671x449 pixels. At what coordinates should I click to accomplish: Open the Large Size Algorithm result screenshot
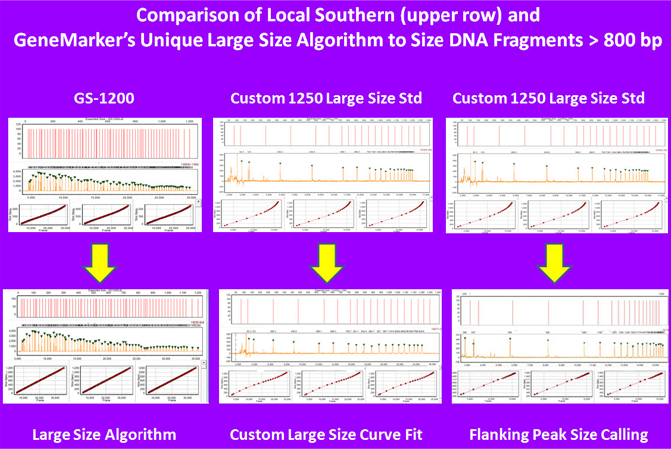[x=106, y=346]
